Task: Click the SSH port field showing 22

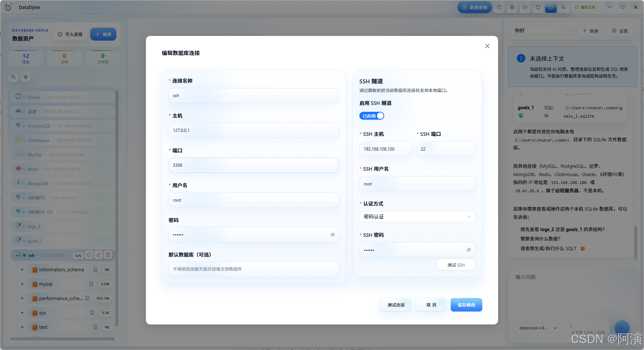Action: [446, 149]
